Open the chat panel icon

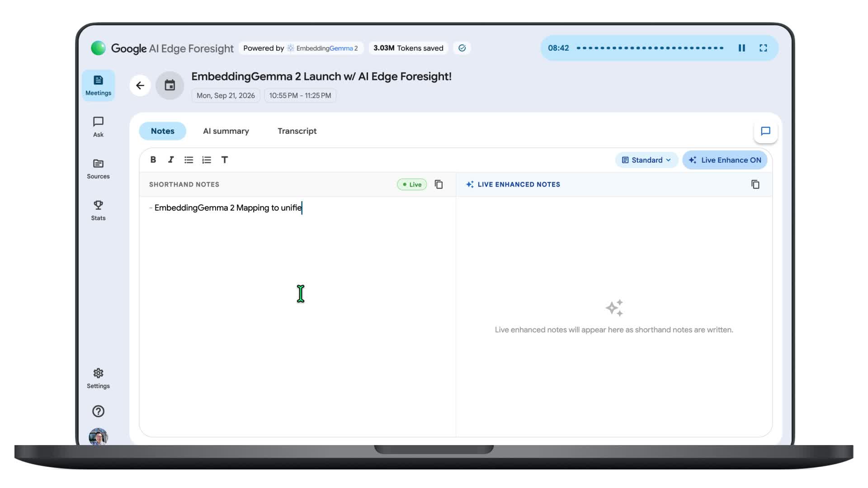(x=765, y=131)
